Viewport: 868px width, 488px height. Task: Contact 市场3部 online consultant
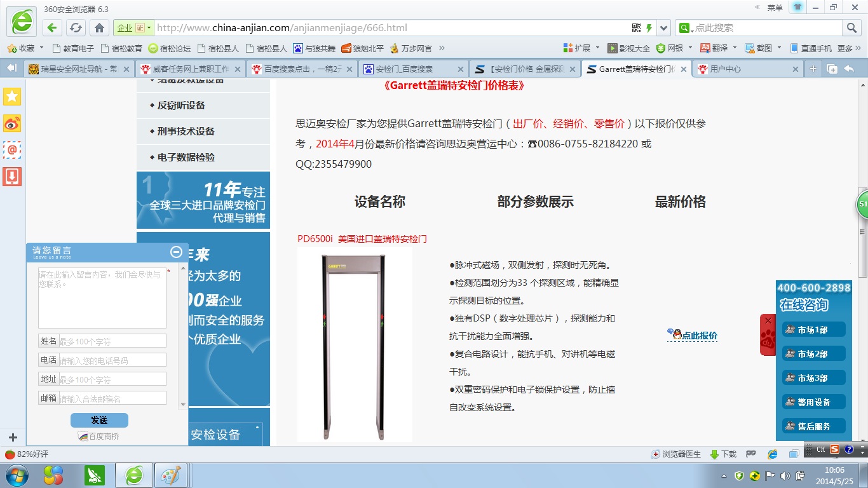click(814, 377)
